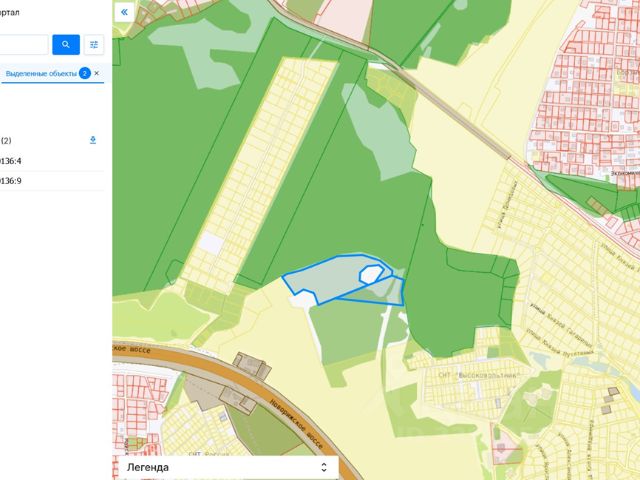Viewport: 640px width, 480px height.
Task: Focus the search input field
Action: (x=24, y=44)
